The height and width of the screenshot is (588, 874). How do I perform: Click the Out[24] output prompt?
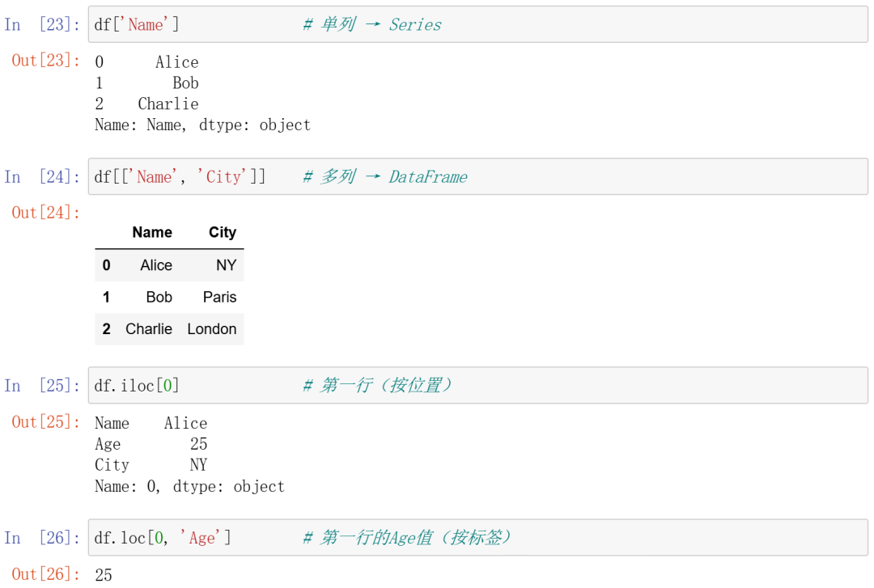(x=45, y=212)
